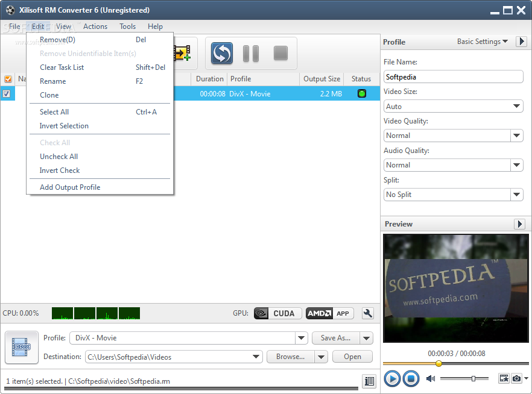This screenshot has height=394, width=532.
Task: Stop the preview playback
Action: point(411,378)
